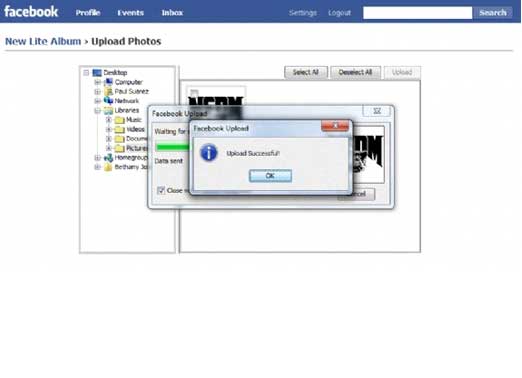
Task: Select the Computer label in tree
Action: click(129, 82)
